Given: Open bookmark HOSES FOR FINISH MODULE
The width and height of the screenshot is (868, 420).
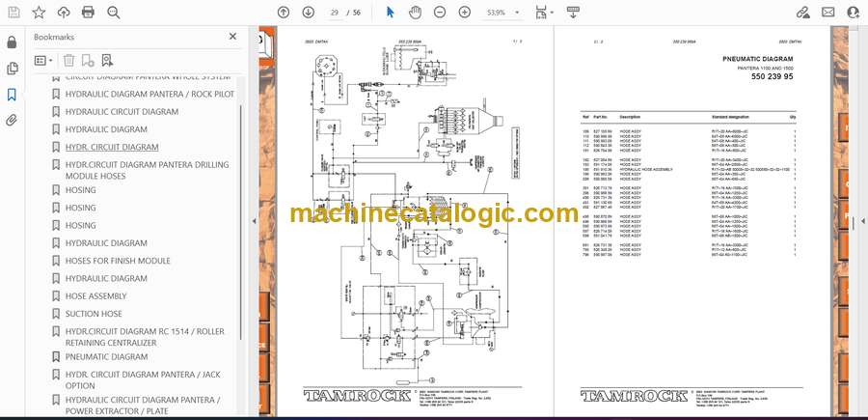Looking at the screenshot, I should coord(118,261).
